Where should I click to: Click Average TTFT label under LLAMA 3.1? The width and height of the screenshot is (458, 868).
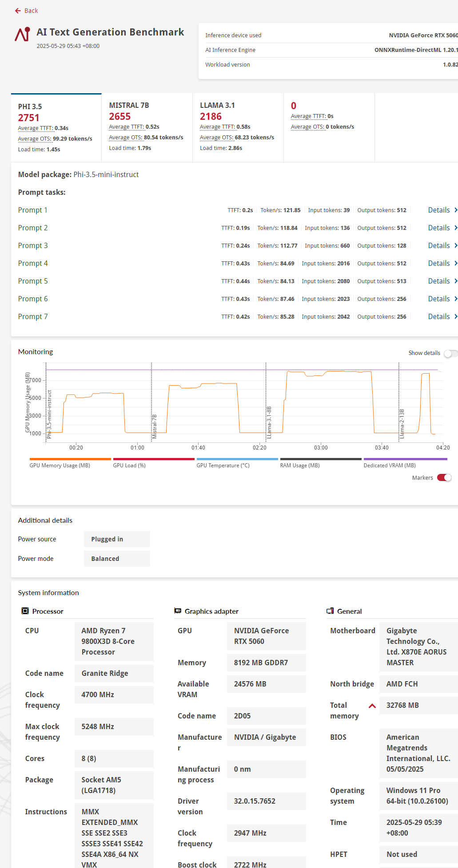pos(217,127)
